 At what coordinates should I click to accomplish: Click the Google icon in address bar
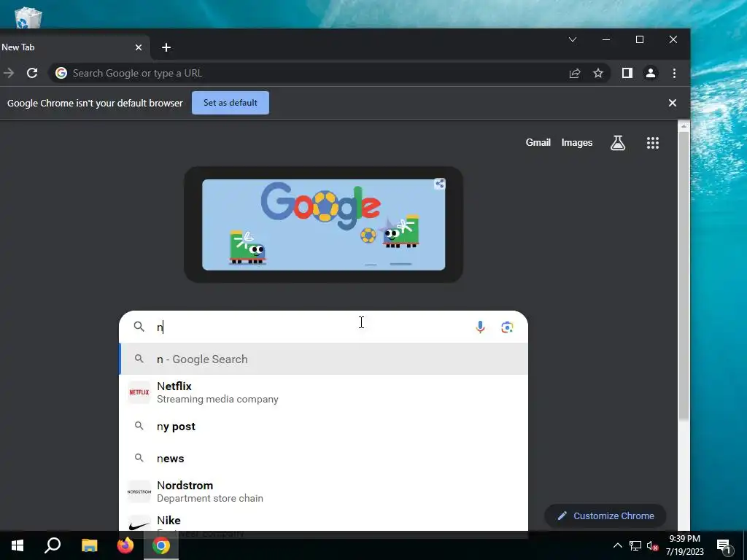click(x=61, y=73)
